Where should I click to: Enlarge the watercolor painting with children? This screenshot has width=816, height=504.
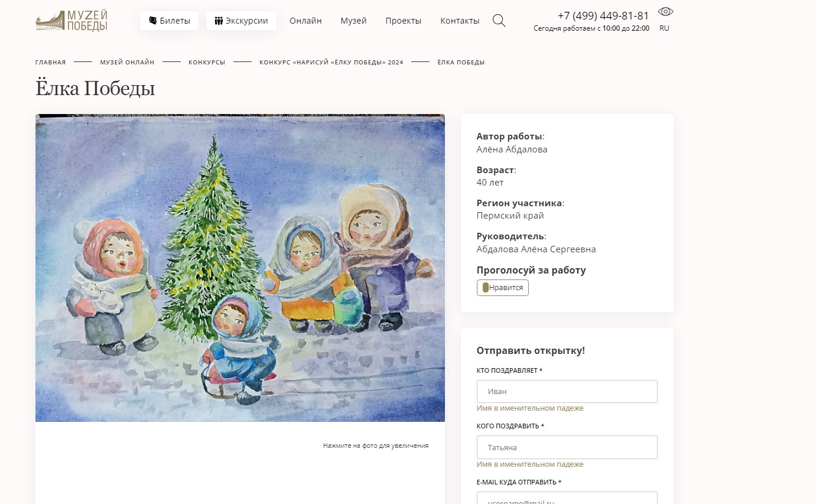coord(240,268)
